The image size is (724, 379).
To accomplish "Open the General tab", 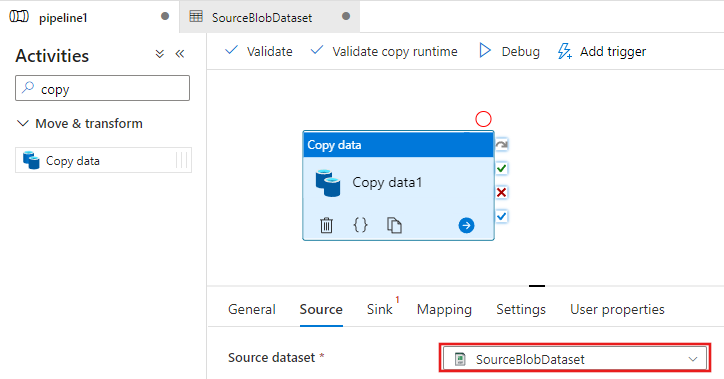I will click(x=252, y=309).
